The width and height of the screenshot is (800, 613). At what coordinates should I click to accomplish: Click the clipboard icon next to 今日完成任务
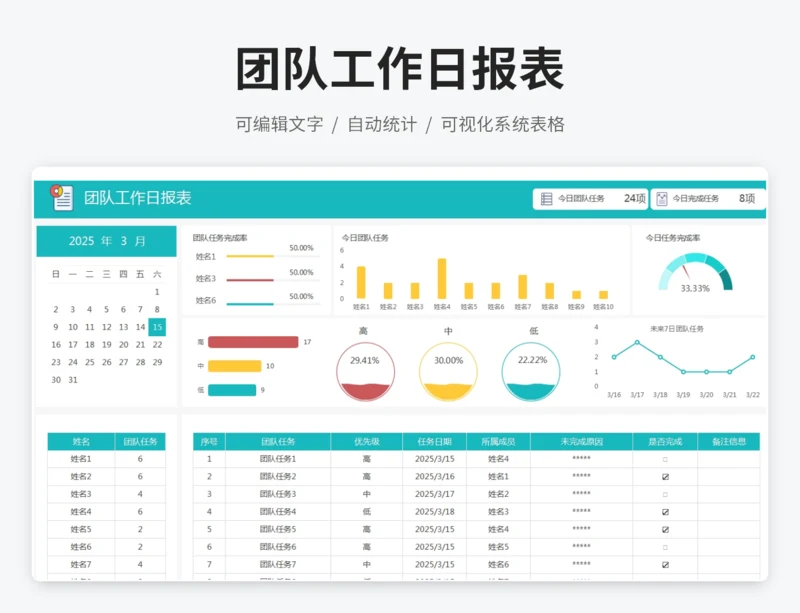coord(661,199)
